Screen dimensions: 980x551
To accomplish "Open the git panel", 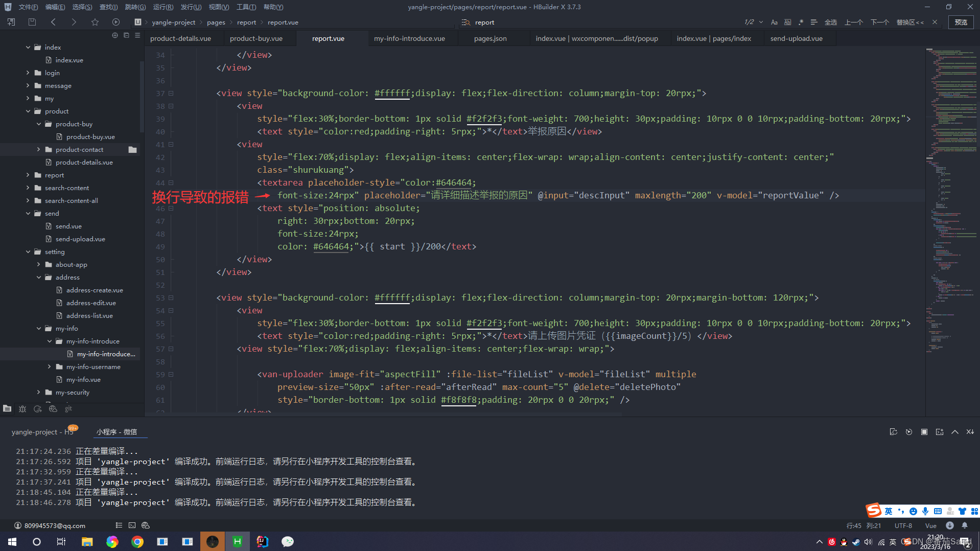I will tap(68, 409).
